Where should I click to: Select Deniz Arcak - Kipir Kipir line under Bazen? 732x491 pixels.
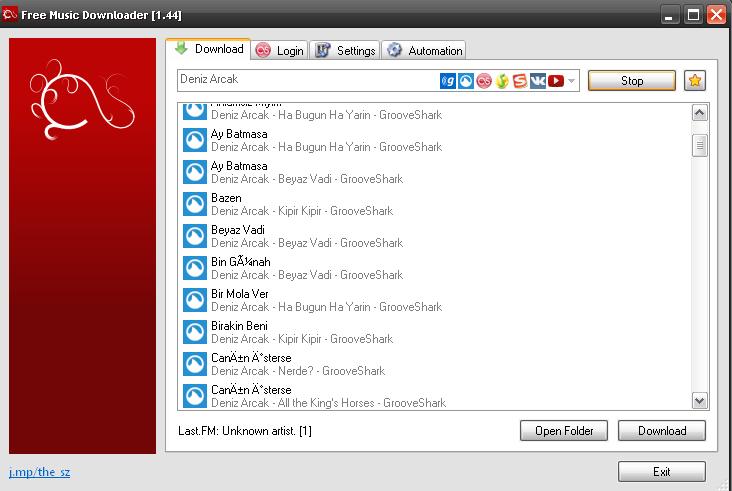[302, 211]
